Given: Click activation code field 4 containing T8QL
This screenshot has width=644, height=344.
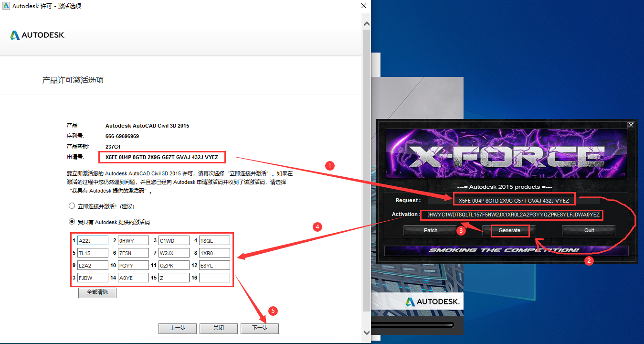Looking at the screenshot, I should [214, 240].
